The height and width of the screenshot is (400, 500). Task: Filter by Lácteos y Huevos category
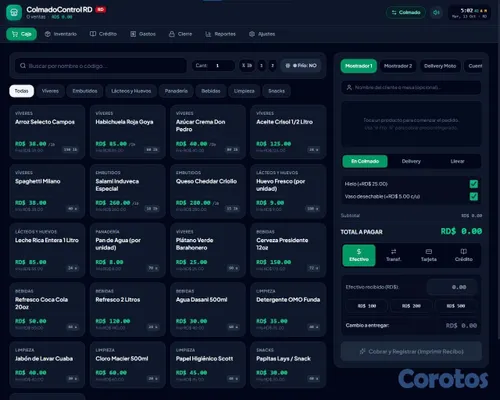click(131, 91)
